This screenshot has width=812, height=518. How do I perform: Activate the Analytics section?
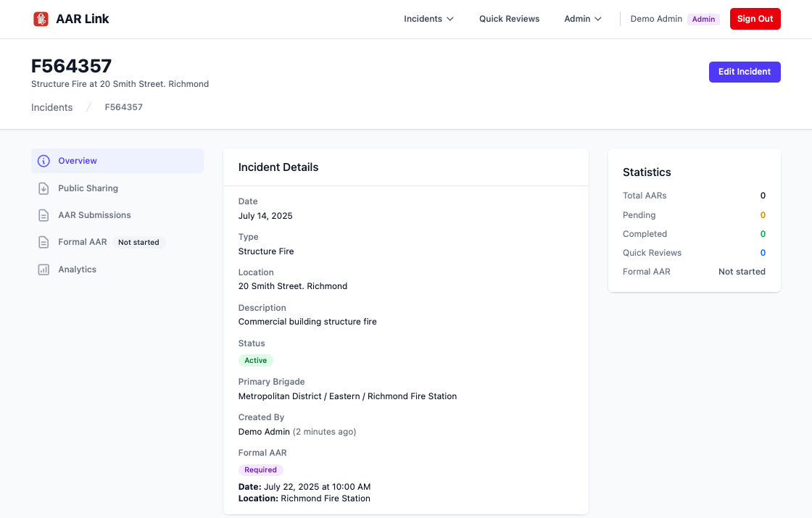click(77, 269)
